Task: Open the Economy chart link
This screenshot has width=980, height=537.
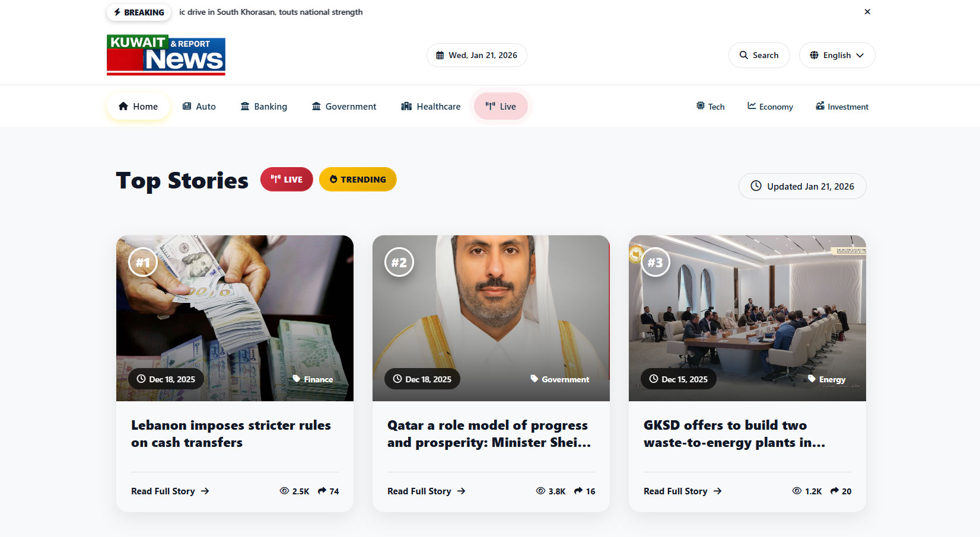Action: point(770,107)
